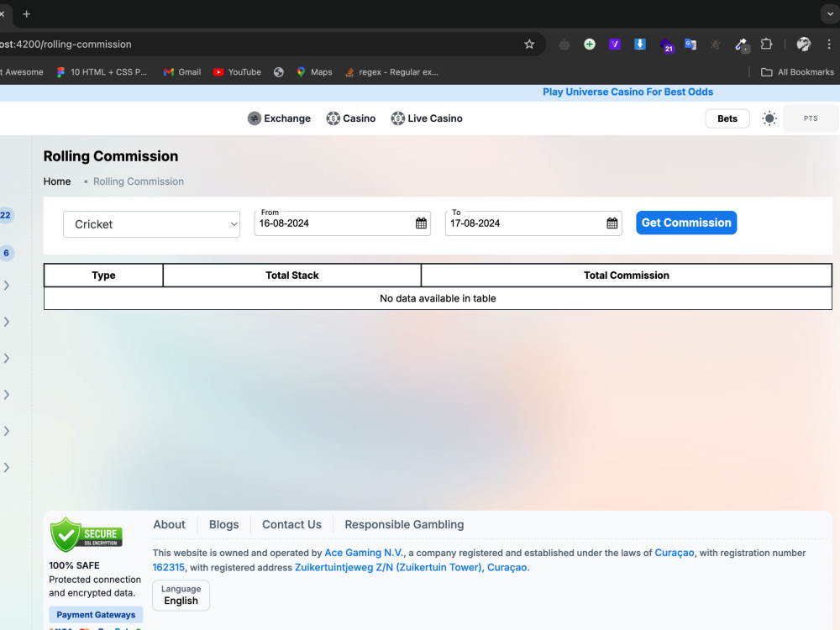Click the Play Universe Casino banner text

pyautogui.click(x=627, y=92)
